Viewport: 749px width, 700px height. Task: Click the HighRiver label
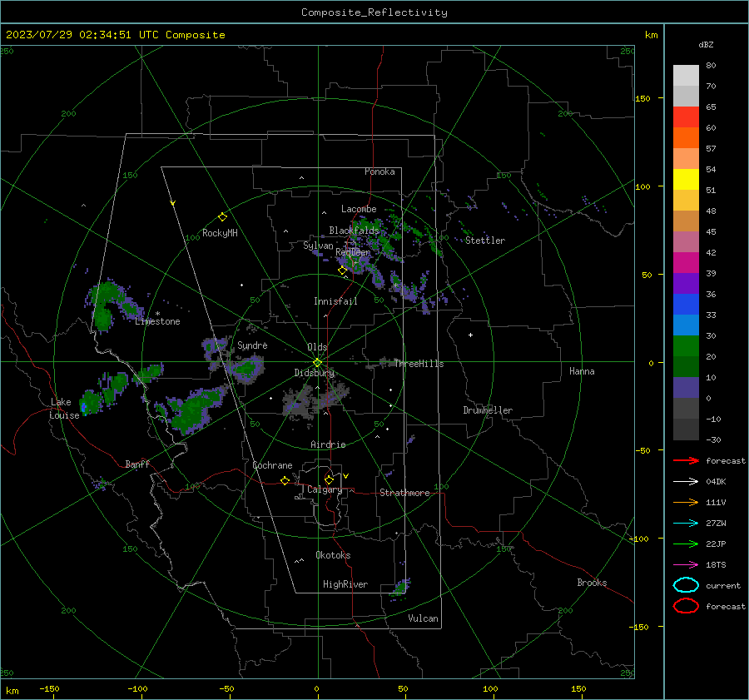[345, 584]
